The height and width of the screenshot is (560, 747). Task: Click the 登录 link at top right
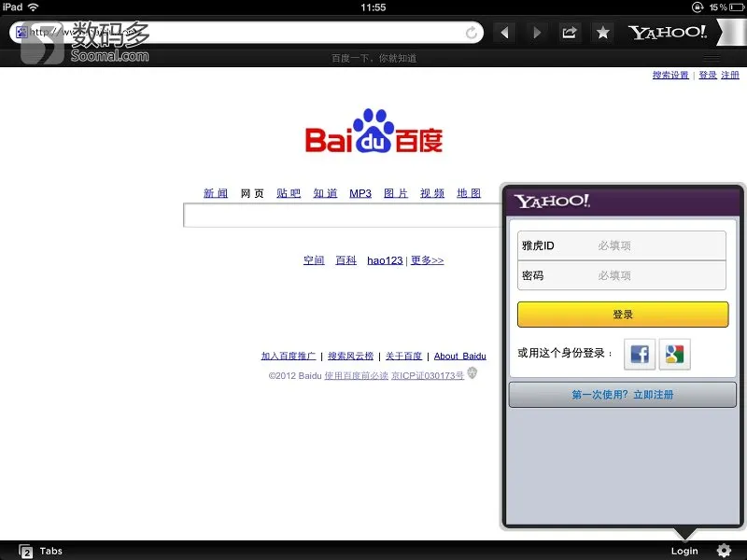pyautogui.click(x=708, y=75)
